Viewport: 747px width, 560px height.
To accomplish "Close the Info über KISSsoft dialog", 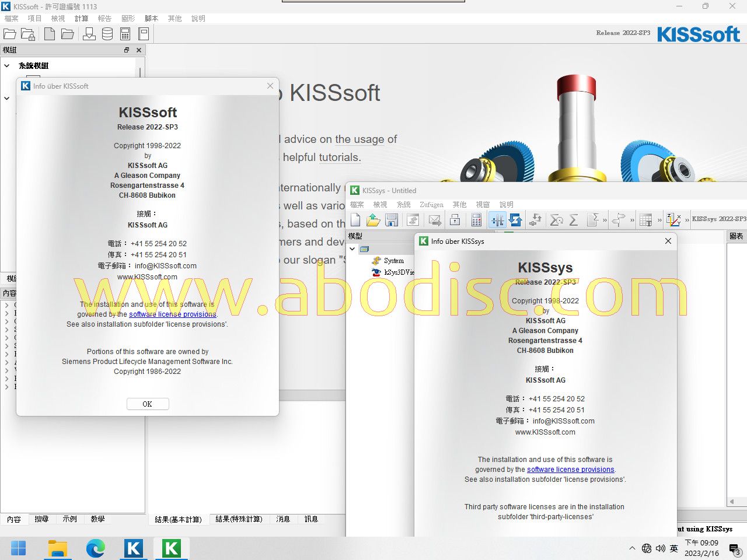I will (270, 86).
